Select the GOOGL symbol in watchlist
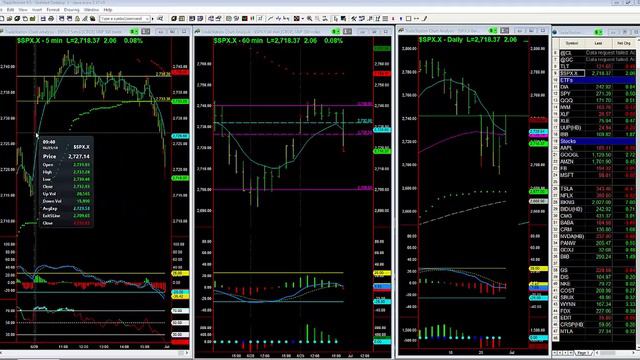Screen dimensions: 640x360 569,155
